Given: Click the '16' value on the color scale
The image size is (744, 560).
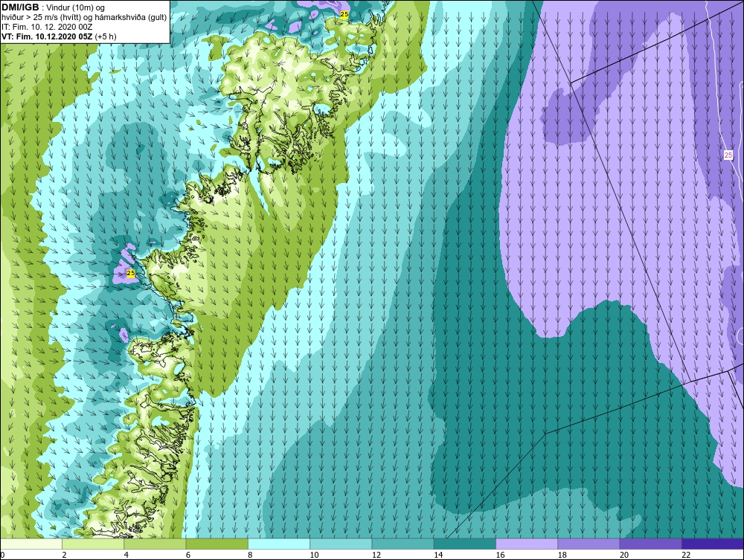Looking at the screenshot, I should 500,556.
